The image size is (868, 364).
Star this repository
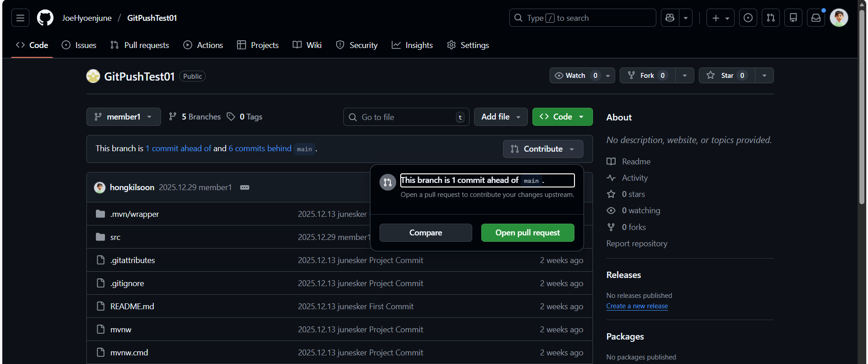click(727, 76)
